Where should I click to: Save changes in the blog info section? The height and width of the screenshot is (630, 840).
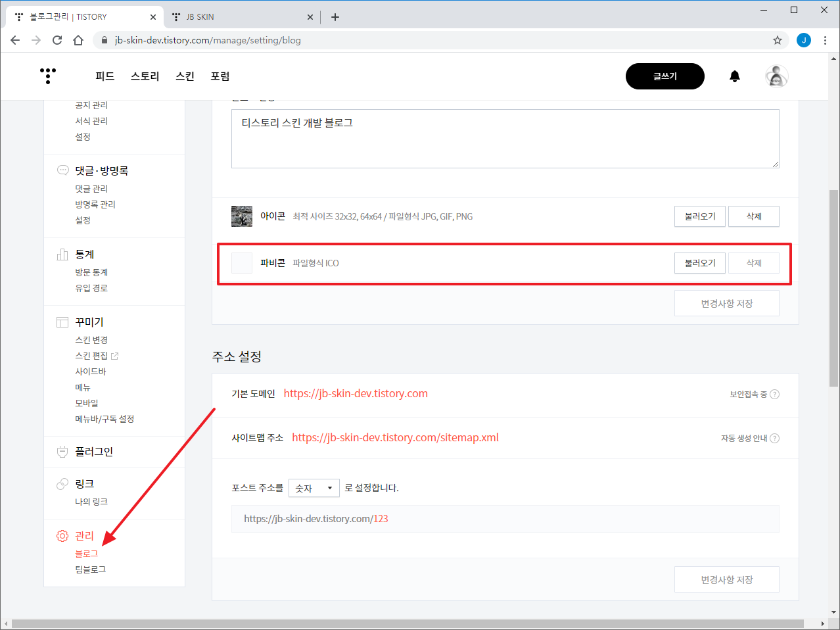(727, 303)
